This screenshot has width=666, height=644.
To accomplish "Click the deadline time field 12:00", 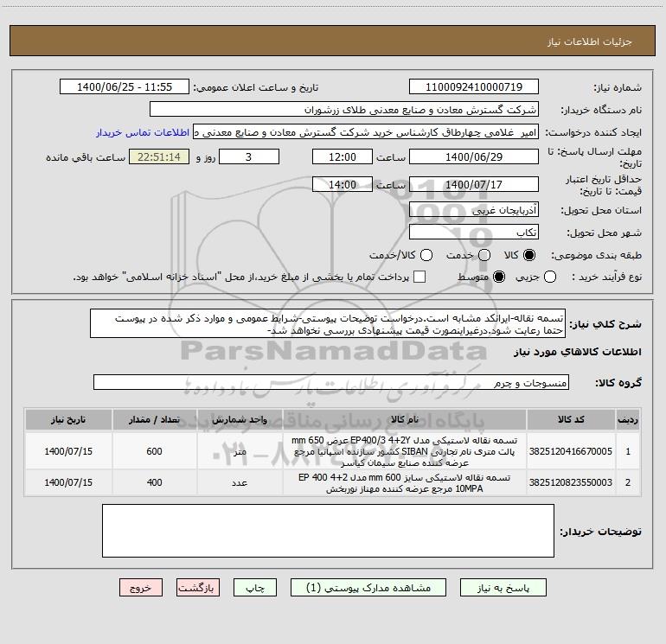I will pyautogui.click(x=343, y=156).
